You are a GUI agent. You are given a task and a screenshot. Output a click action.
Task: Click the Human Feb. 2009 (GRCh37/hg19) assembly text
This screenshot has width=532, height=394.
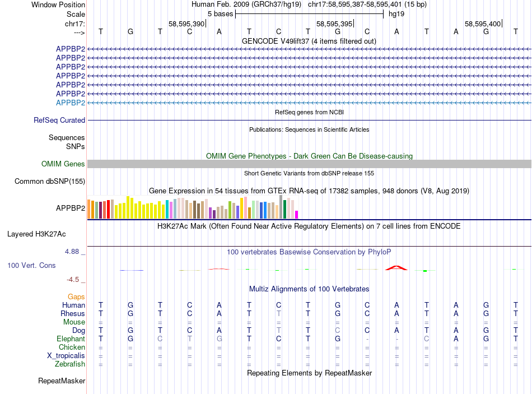246,4
